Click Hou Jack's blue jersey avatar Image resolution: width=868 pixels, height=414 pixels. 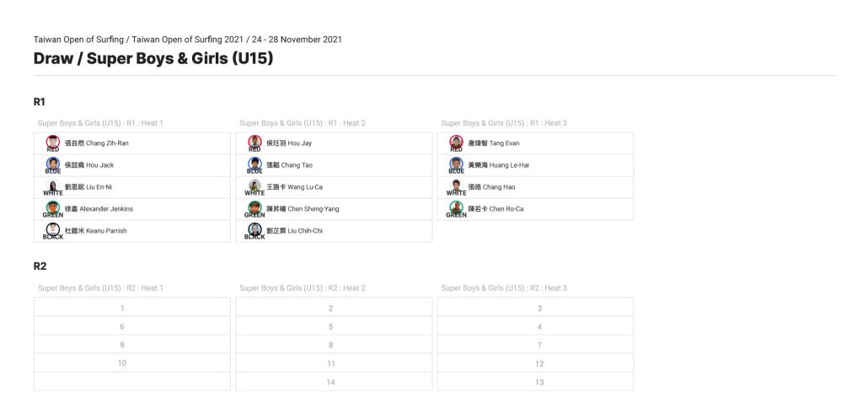[52, 164]
